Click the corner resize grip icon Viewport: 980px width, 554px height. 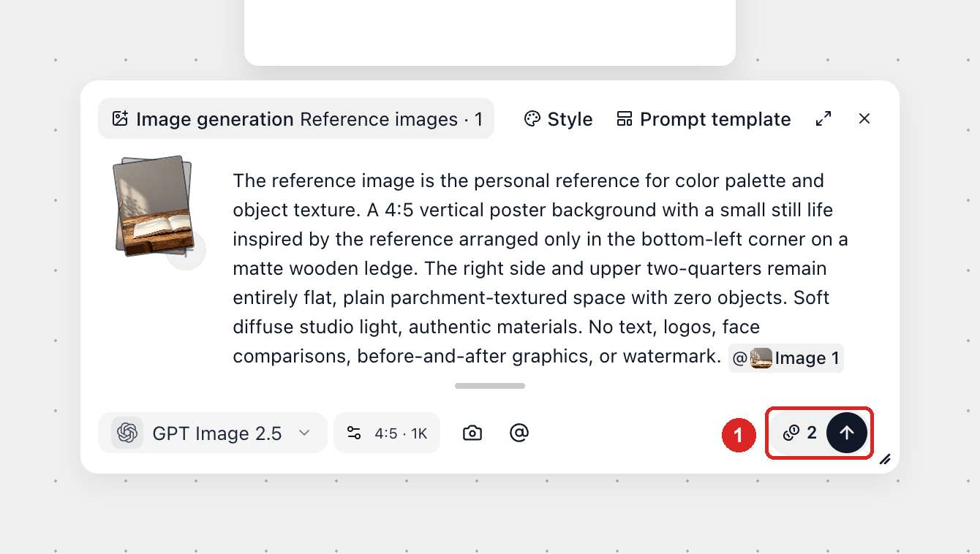[885, 459]
